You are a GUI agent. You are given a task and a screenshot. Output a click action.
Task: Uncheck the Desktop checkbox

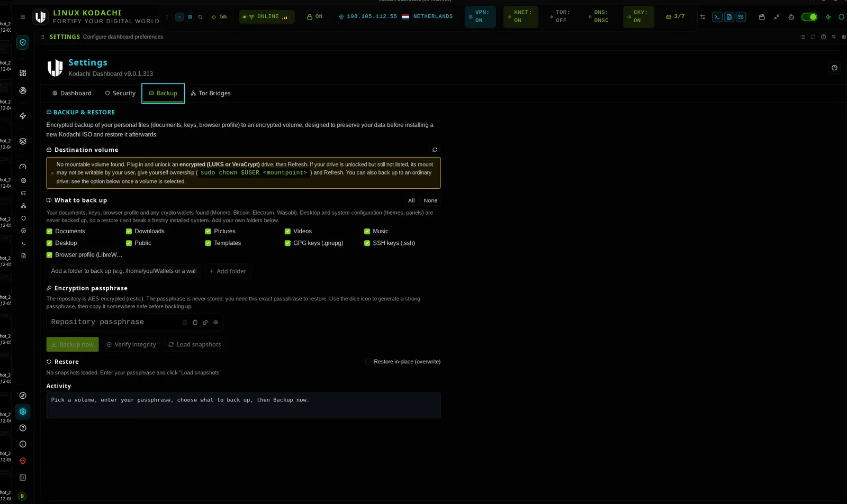pos(49,243)
